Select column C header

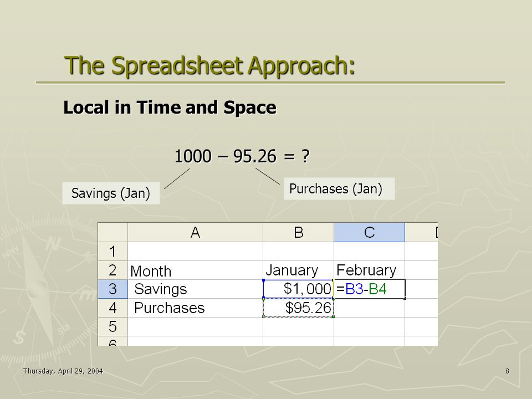click(x=369, y=232)
